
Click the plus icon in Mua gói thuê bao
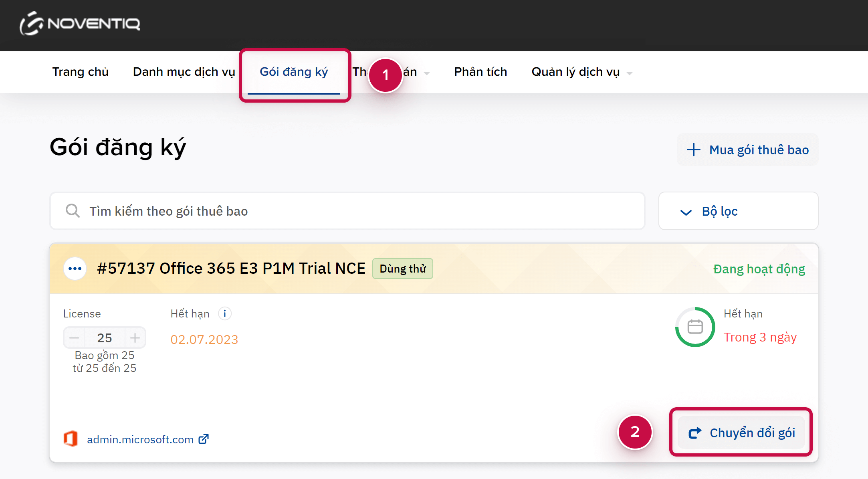(x=693, y=150)
